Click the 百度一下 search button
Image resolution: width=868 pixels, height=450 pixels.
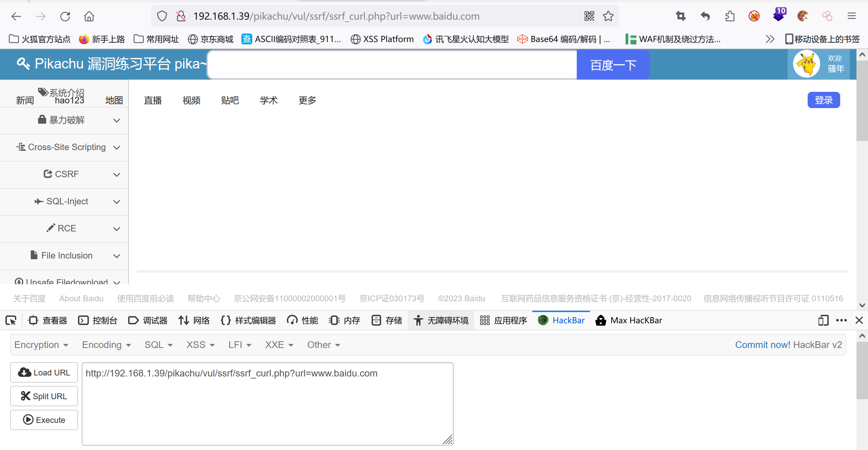coord(613,65)
